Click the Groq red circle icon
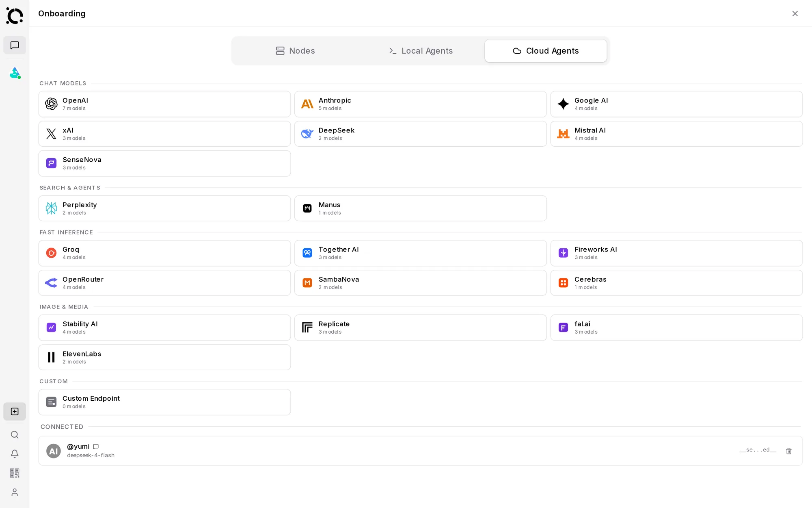Viewport: 812px width, 508px height. click(x=51, y=253)
